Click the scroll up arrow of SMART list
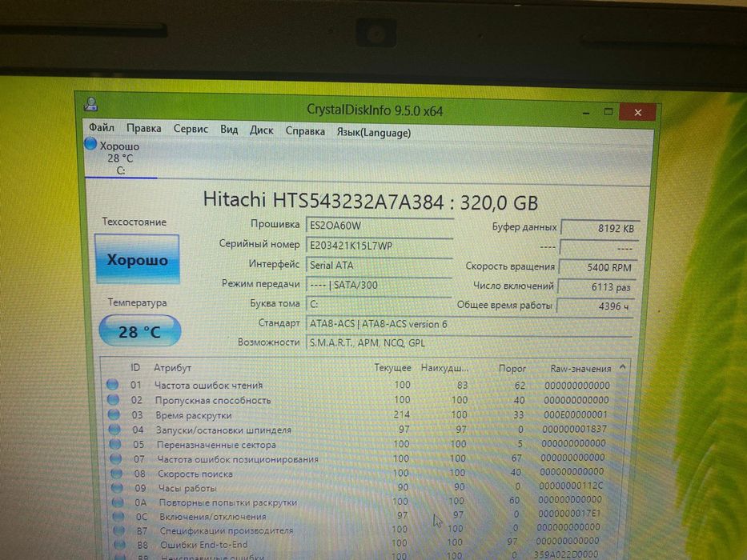The height and width of the screenshot is (560, 747). (x=623, y=367)
